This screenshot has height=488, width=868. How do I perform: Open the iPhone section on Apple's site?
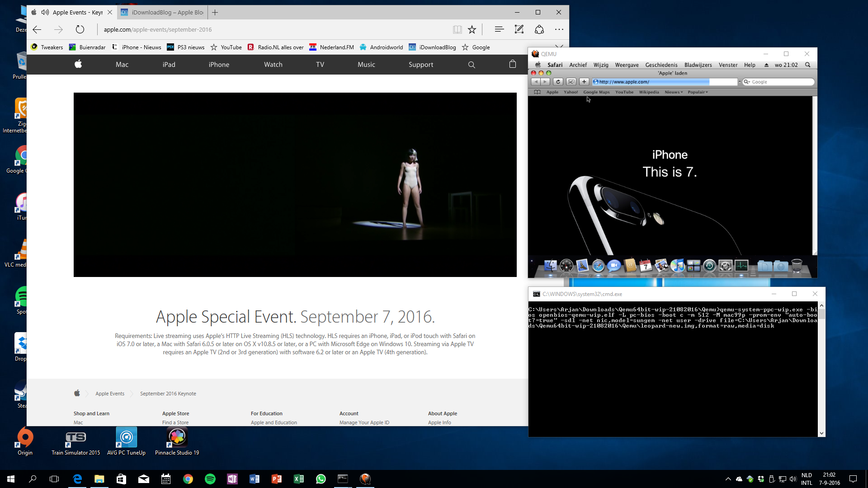(x=219, y=65)
